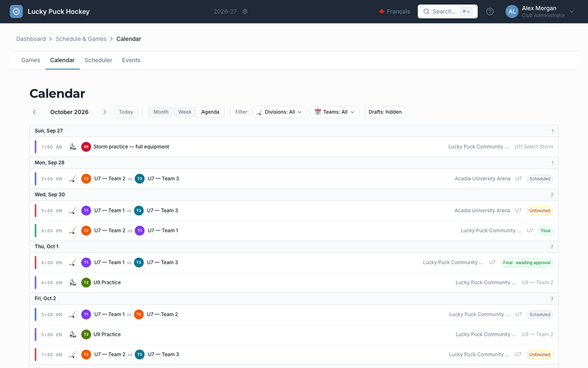Switch calendar to Month view
The width and height of the screenshot is (588, 368).
(161, 112)
